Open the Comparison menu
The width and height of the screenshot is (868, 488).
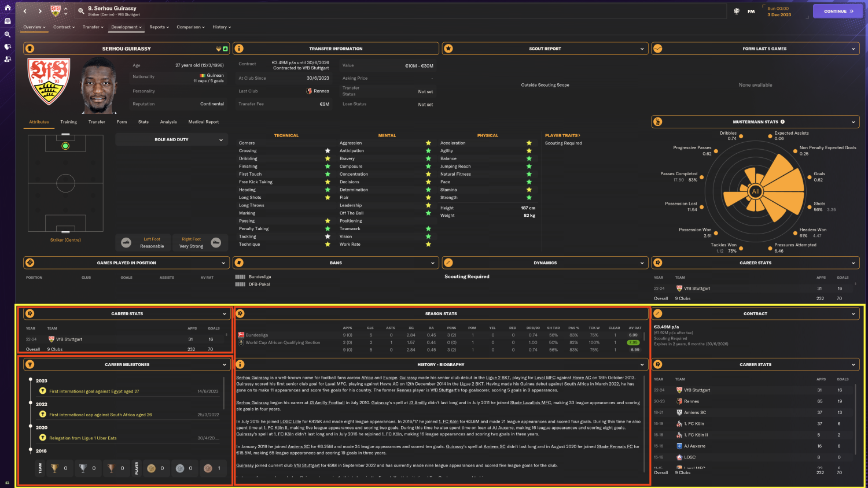tap(190, 27)
